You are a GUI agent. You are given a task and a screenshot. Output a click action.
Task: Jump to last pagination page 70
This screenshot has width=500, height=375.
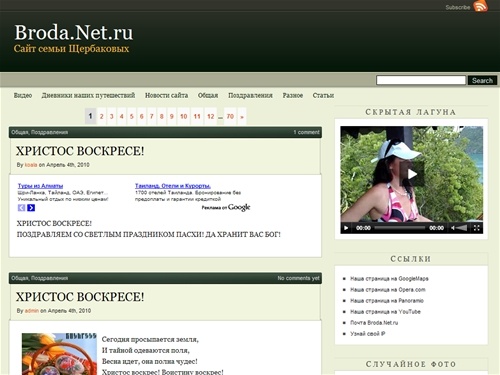coord(230,116)
